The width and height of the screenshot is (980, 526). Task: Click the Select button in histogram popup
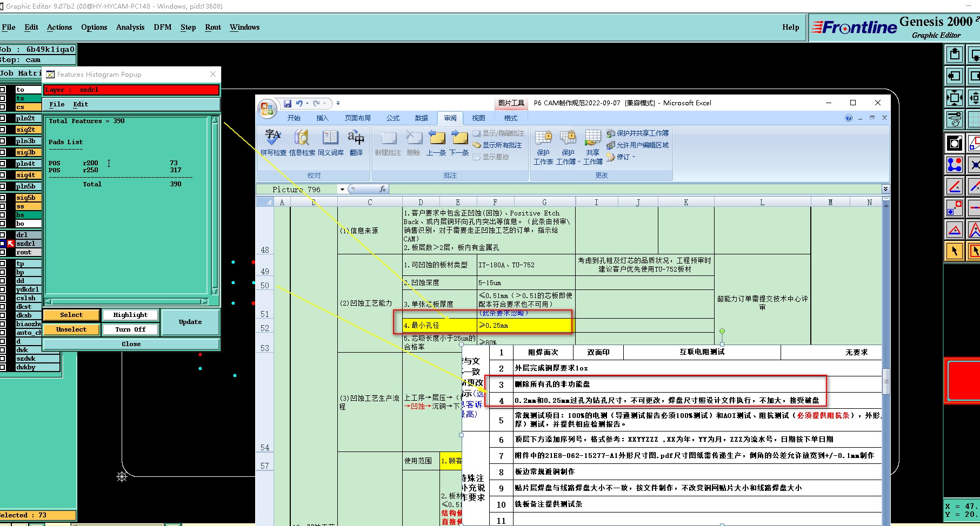[71, 315]
